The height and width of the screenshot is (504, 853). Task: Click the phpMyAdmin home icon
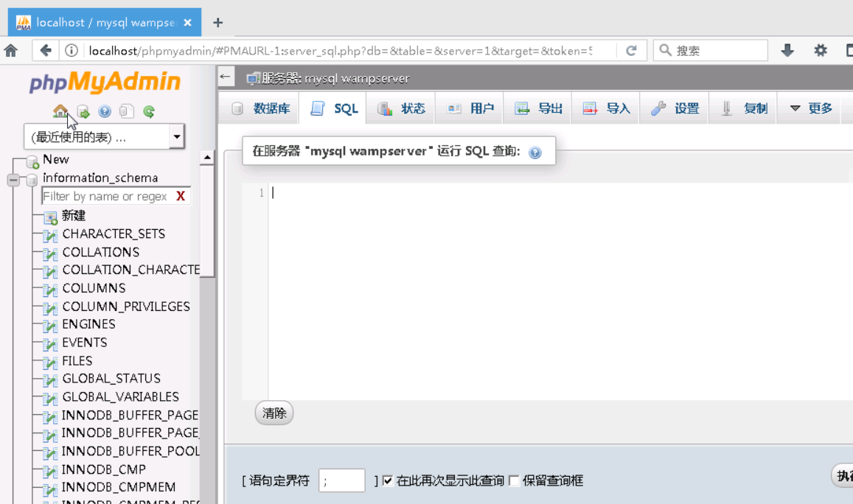coord(60,111)
